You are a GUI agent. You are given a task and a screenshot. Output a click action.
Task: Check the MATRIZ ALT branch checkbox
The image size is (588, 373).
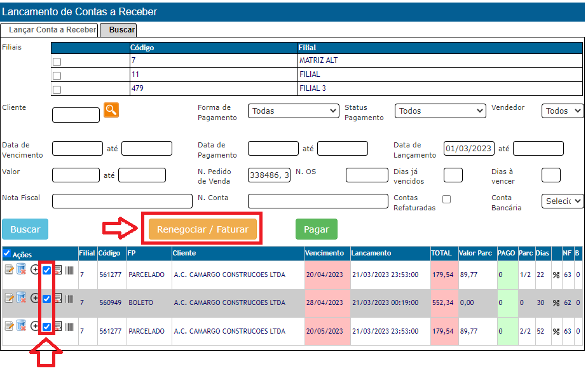tap(57, 62)
